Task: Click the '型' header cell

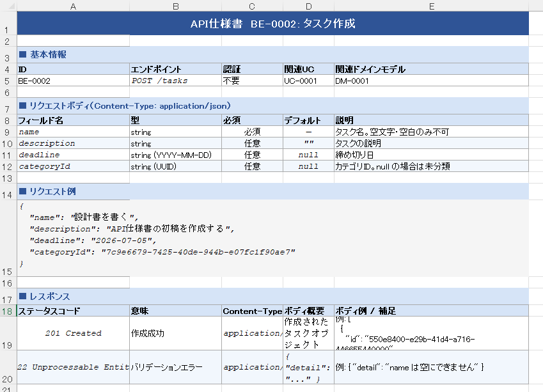Action: pyautogui.click(x=176, y=120)
